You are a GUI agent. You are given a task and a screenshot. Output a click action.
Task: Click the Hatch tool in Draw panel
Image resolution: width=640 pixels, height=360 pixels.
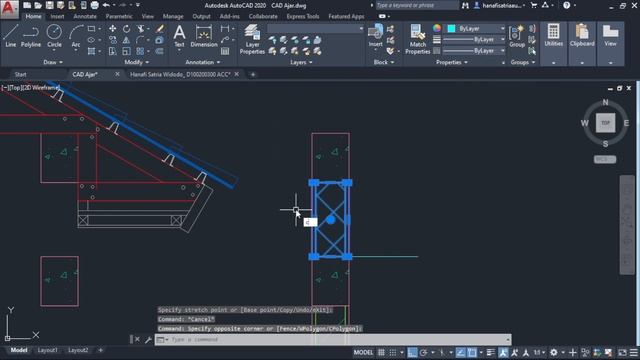(x=91, y=51)
